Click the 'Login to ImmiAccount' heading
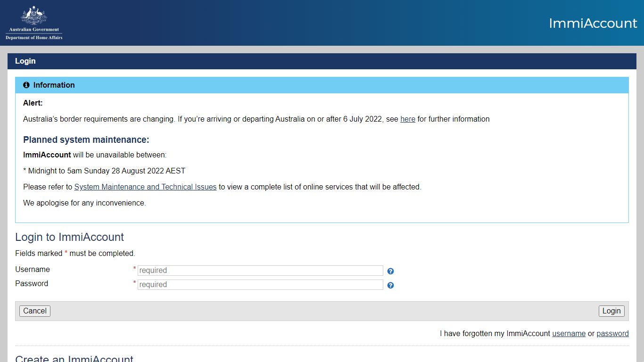 point(69,237)
